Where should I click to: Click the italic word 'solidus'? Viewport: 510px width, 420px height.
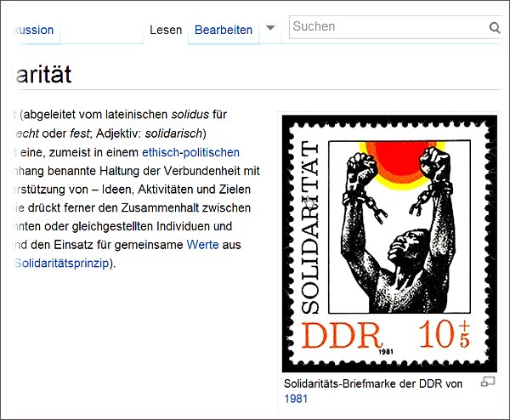click(190, 115)
